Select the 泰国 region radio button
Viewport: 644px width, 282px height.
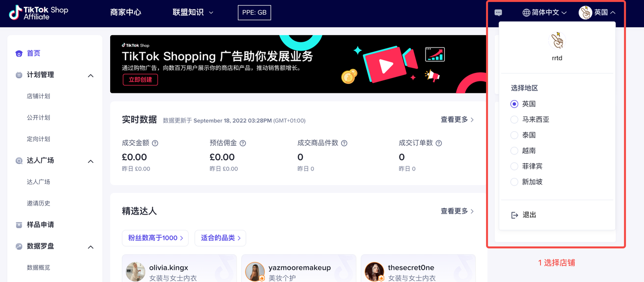pyautogui.click(x=514, y=135)
